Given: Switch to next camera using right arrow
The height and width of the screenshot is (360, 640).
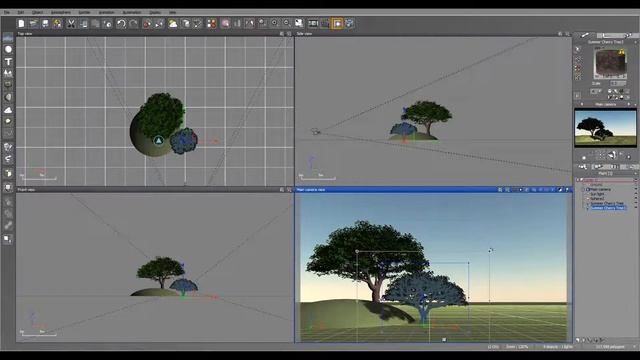Looking at the screenshot, I should [629, 104].
